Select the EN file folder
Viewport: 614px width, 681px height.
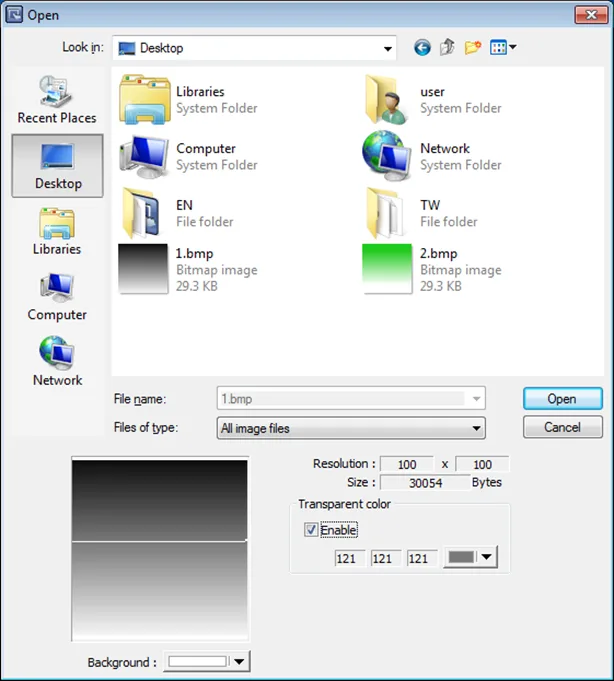[x=176, y=213]
